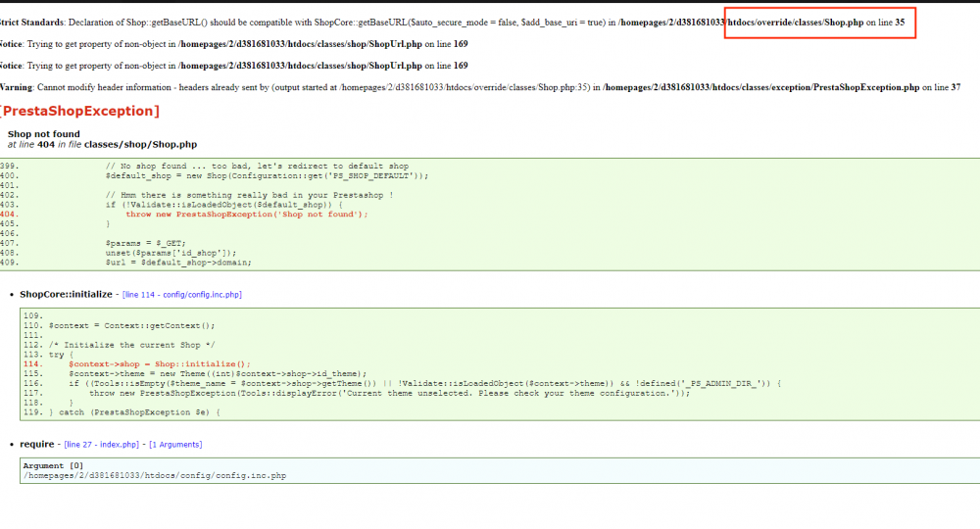
Task: Click code line 110 Context::getContext
Action: pyautogui.click(x=132, y=326)
